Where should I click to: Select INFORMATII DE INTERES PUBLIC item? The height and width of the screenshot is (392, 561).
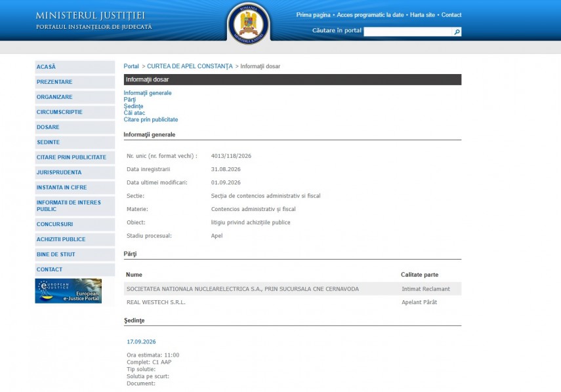tap(75, 206)
